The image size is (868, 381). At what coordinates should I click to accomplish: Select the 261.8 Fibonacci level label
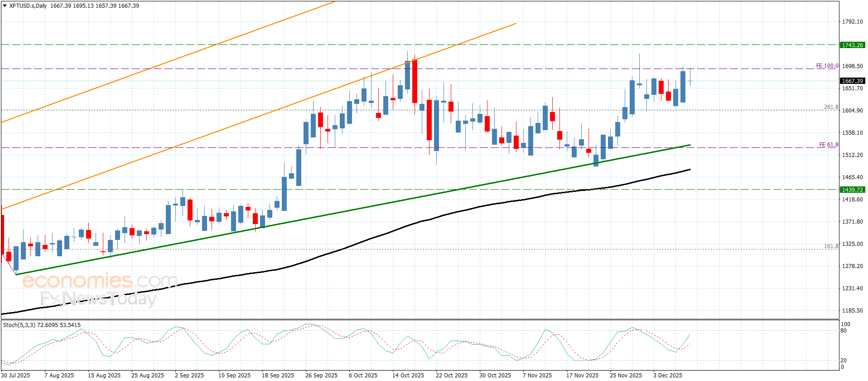pos(831,107)
